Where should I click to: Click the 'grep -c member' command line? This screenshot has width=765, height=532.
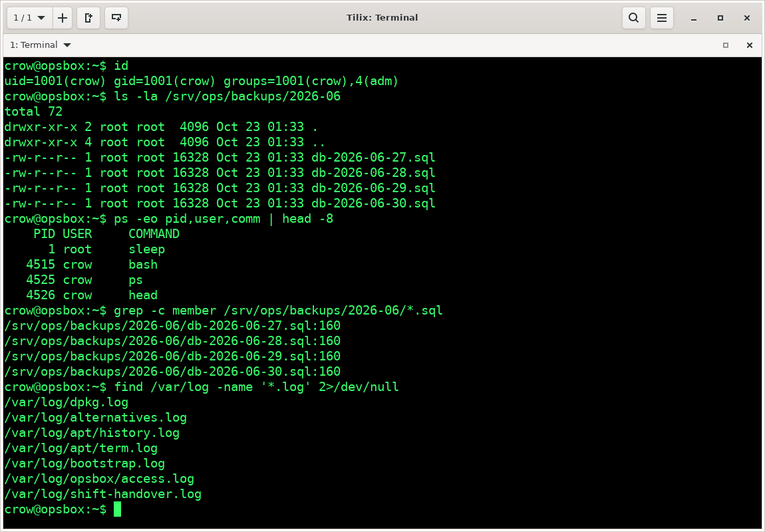[279, 311]
